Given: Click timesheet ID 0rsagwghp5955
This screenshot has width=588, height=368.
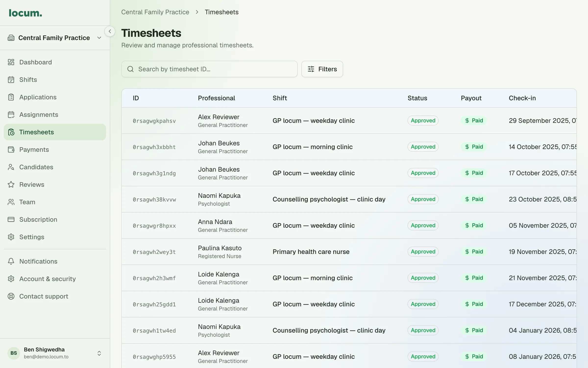Looking at the screenshot, I should [154, 357].
